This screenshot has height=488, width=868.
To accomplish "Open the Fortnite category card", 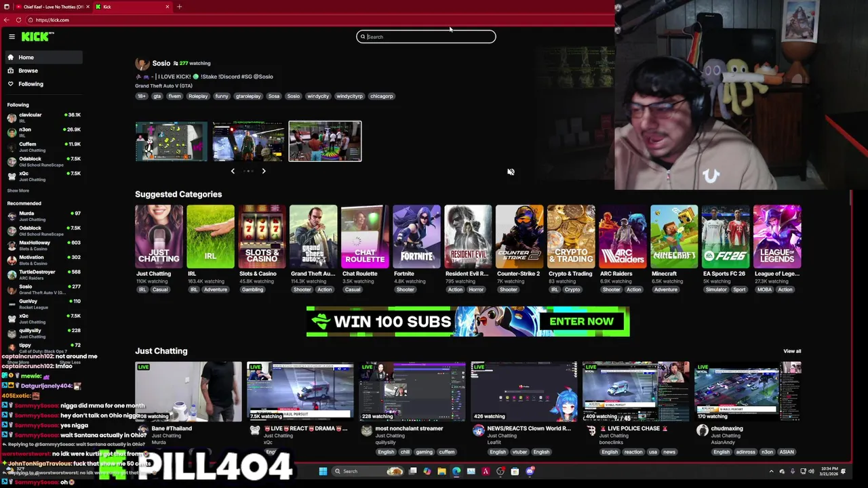I will (416, 237).
